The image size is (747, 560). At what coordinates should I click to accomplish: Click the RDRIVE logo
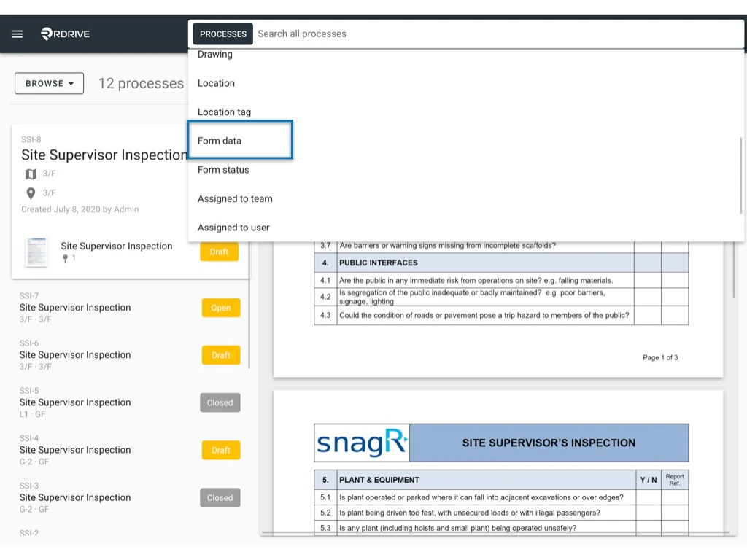(65, 34)
